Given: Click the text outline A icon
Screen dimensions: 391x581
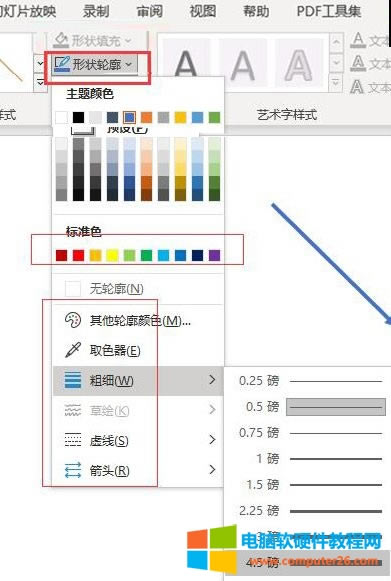Looking at the screenshot, I should pos(358,63).
